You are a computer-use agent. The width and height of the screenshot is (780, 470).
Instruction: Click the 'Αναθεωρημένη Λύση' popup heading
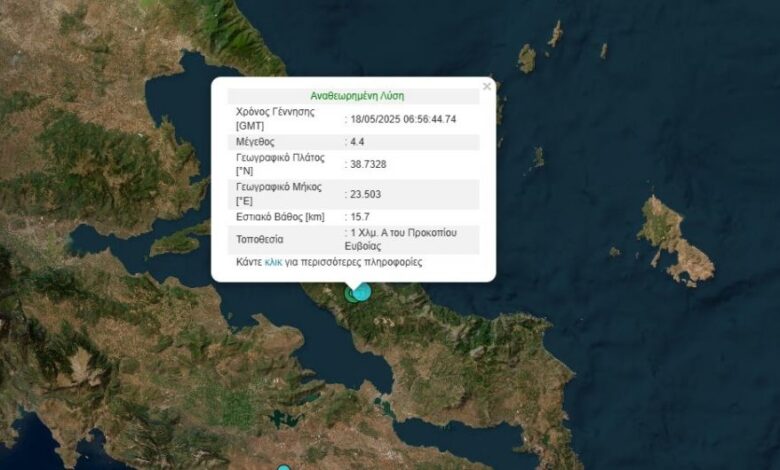(x=357, y=96)
